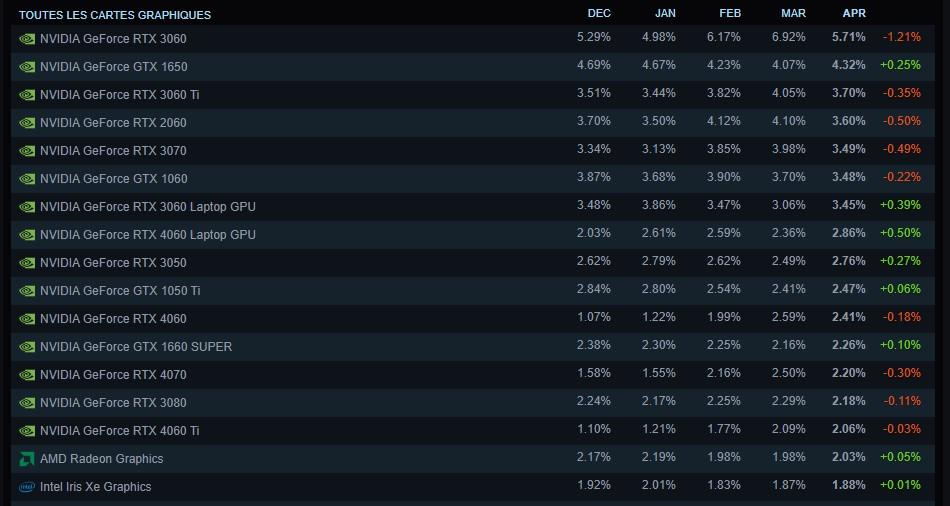
Task: Click NVIDIA logo beside RTX 4060 Laptop GPU
Action: coord(27,235)
